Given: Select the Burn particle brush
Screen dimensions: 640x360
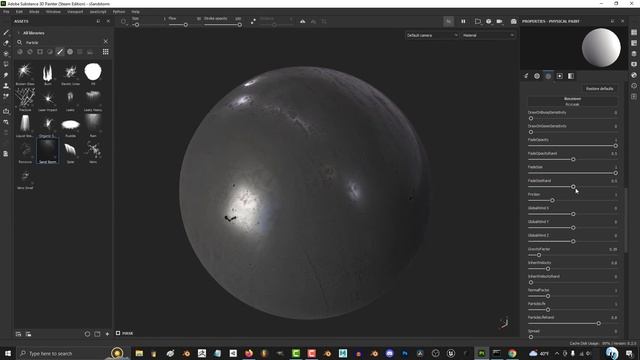Looking at the screenshot, I should (x=48, y=74).
